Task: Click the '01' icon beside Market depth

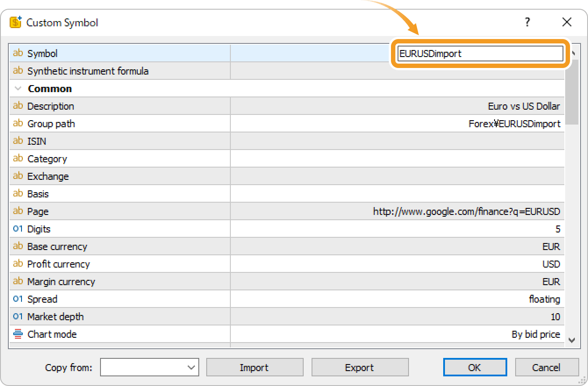Action: [x=18, y=316]
